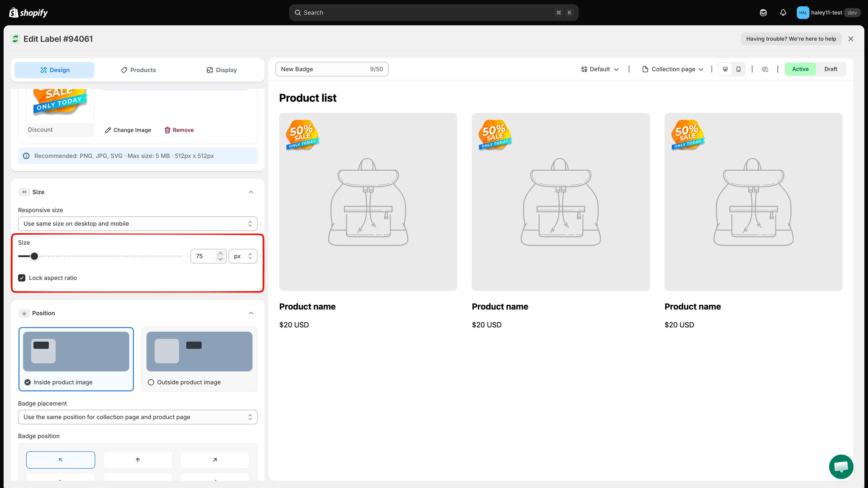The width and height of the screenshot is (868, 488).
Task: Select Inside product image option
Action: (76, 359)
